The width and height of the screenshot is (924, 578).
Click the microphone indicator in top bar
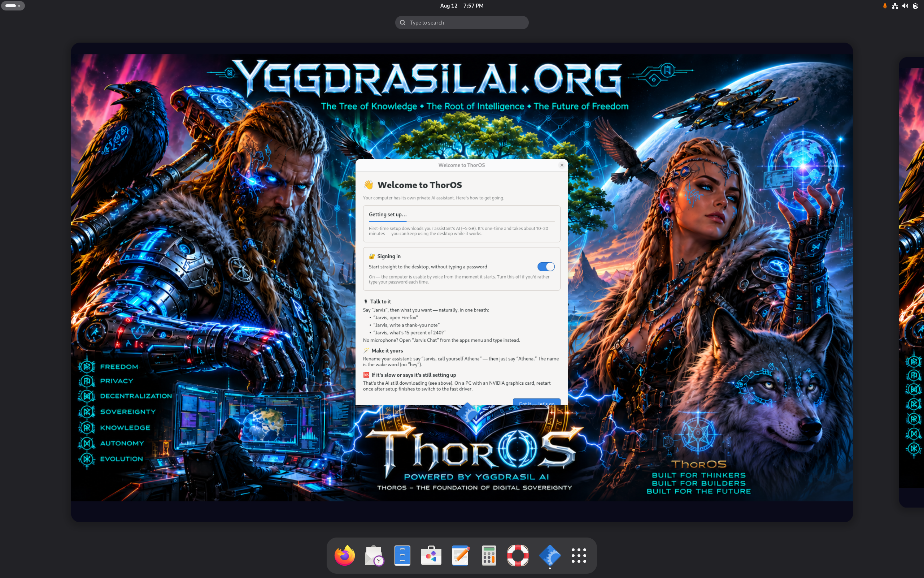pyautogui.click(x=885, y=6)
